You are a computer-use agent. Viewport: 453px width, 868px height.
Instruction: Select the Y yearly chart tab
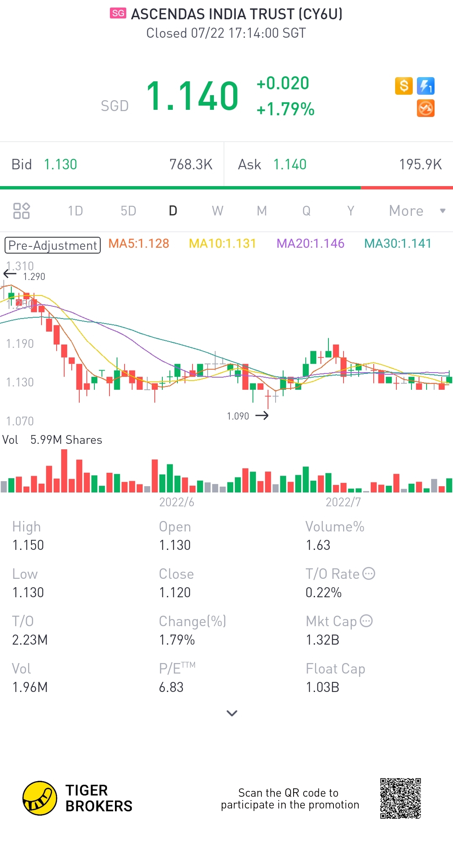(351, 211)
